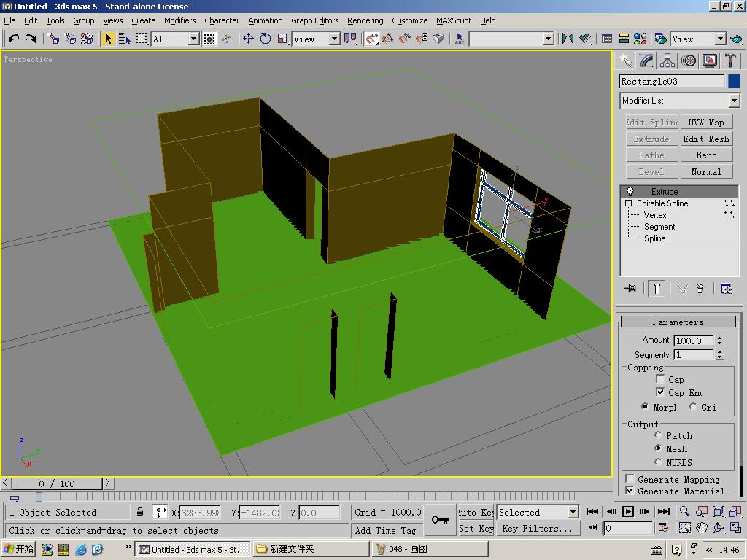The image size is (747, 560).
Task: Click the Key Filters button
Action: [x=538, y=529]
